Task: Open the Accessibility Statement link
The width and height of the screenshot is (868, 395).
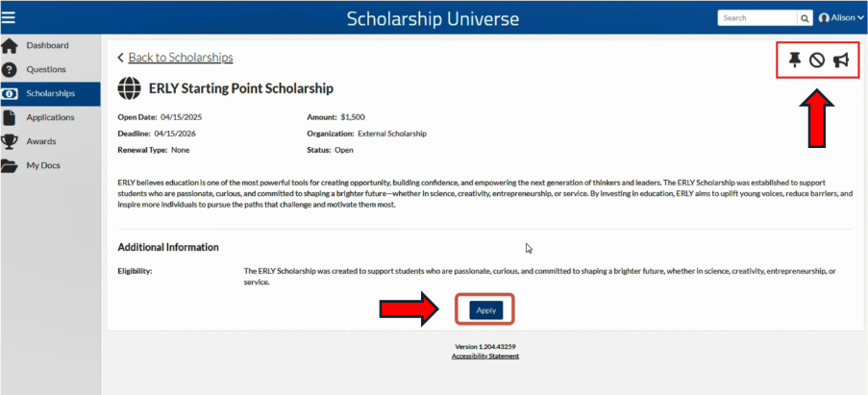Action: coord(485,357)
